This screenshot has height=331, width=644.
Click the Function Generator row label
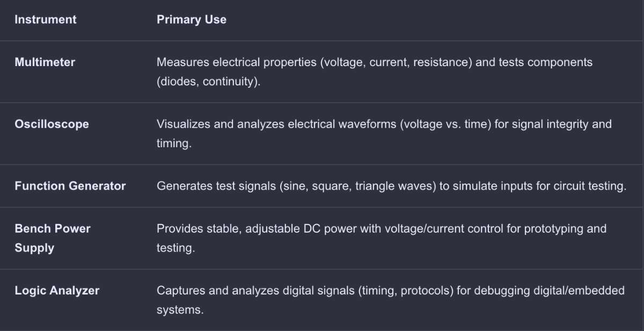coord(70,186)
